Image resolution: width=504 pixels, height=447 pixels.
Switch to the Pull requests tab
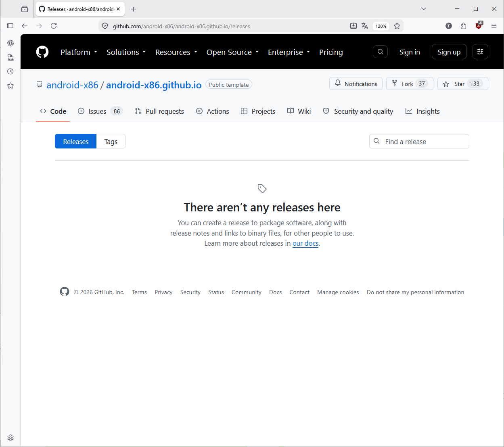click(x=159, y=111)
